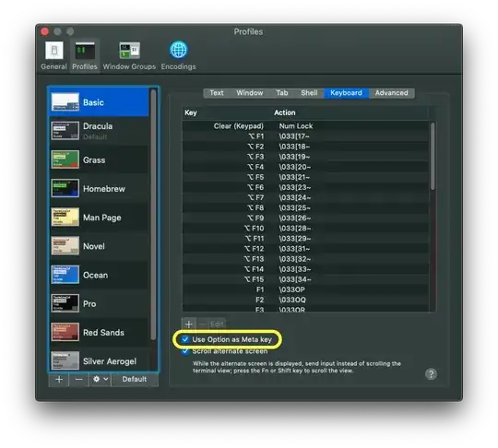Set selected profile as Default
The height and width of the screenshot is (448, 498).
[x=135, y=380]
